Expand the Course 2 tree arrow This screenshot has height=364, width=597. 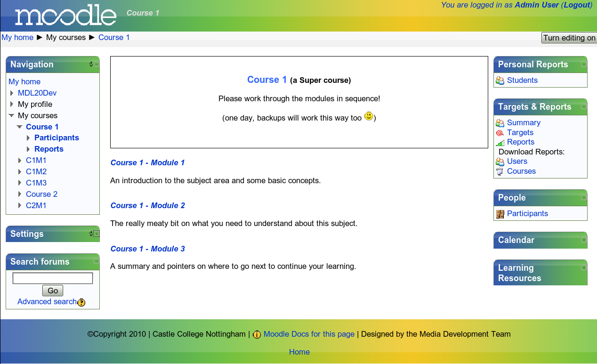20,194
